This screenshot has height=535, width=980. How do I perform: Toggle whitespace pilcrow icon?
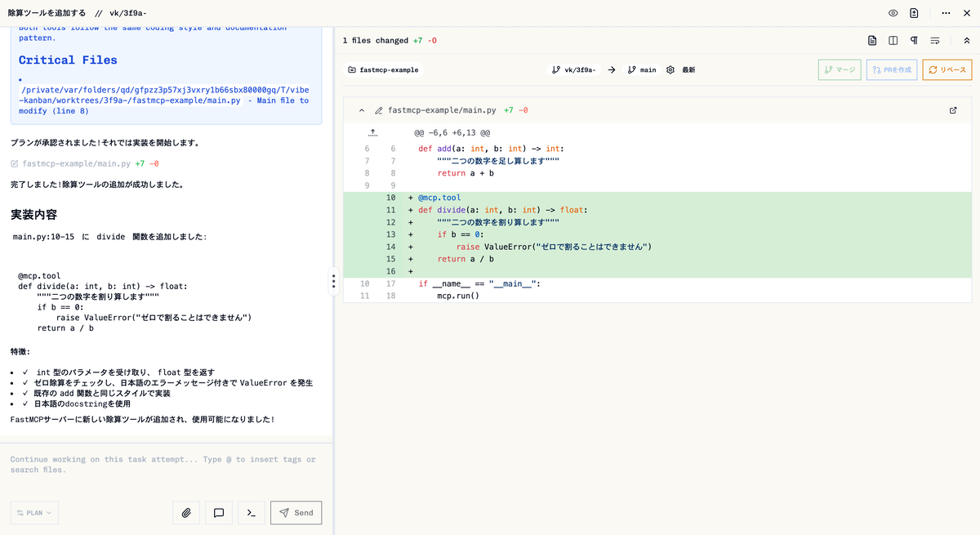coord(914,40)
